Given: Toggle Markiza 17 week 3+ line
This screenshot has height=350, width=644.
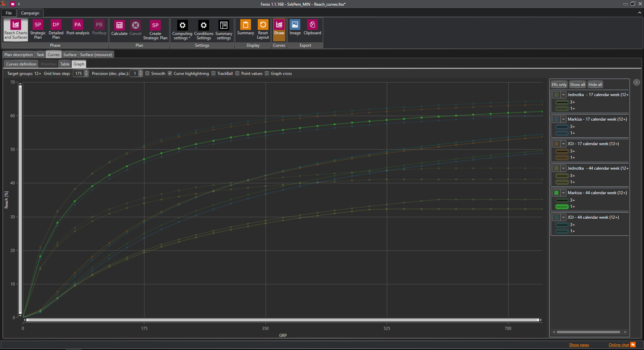Looking at the screenshot, I should [562, 127].
